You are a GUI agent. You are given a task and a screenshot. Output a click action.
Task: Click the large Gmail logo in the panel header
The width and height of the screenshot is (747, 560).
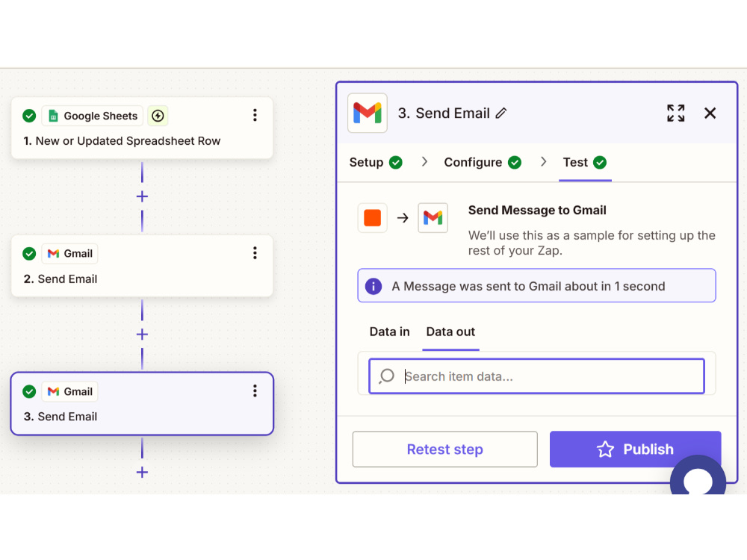click(368, 113)
